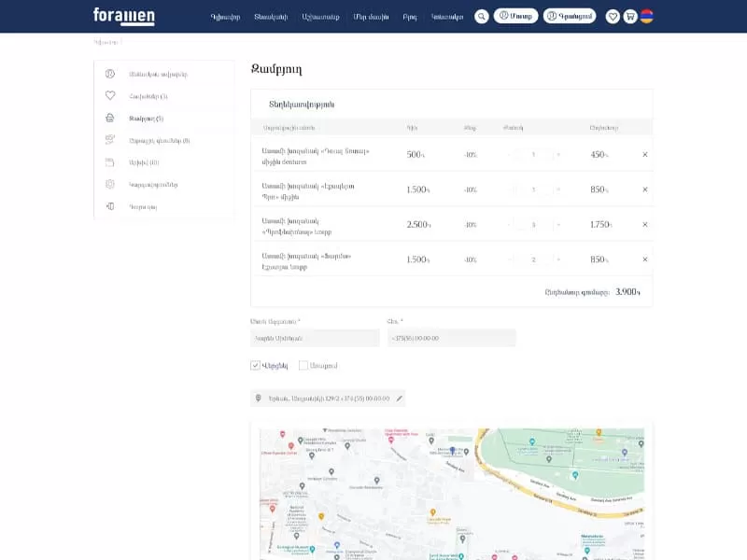Uncheck the checked Վերցնել pickup checkbox
Image resolution: width=747 pixels, height=560 pixels.
[255, 365]
